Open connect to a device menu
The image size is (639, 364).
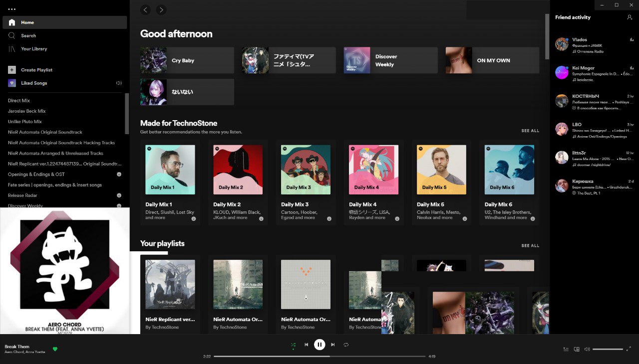[577, 349]
